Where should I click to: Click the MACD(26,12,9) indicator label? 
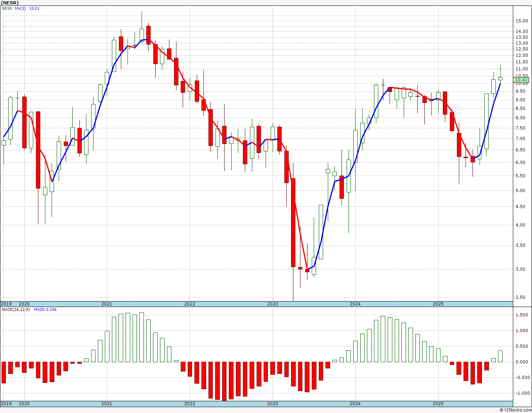click(x=16, y=310)
